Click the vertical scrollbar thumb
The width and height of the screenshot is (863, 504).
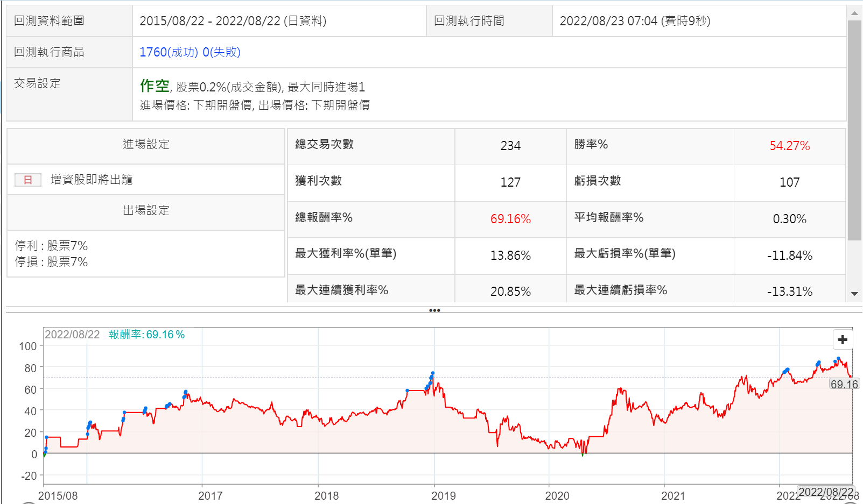pos(854,129)
